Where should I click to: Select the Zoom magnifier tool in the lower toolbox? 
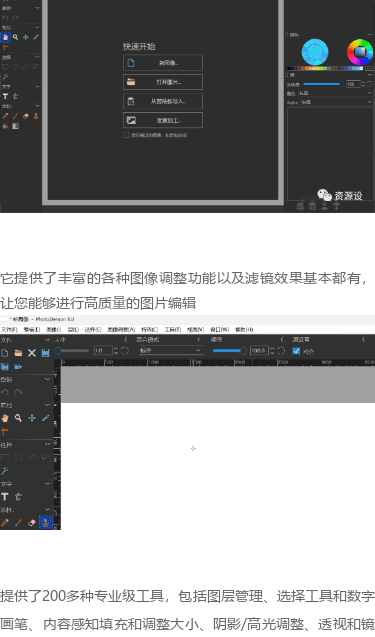coord(18,418)
